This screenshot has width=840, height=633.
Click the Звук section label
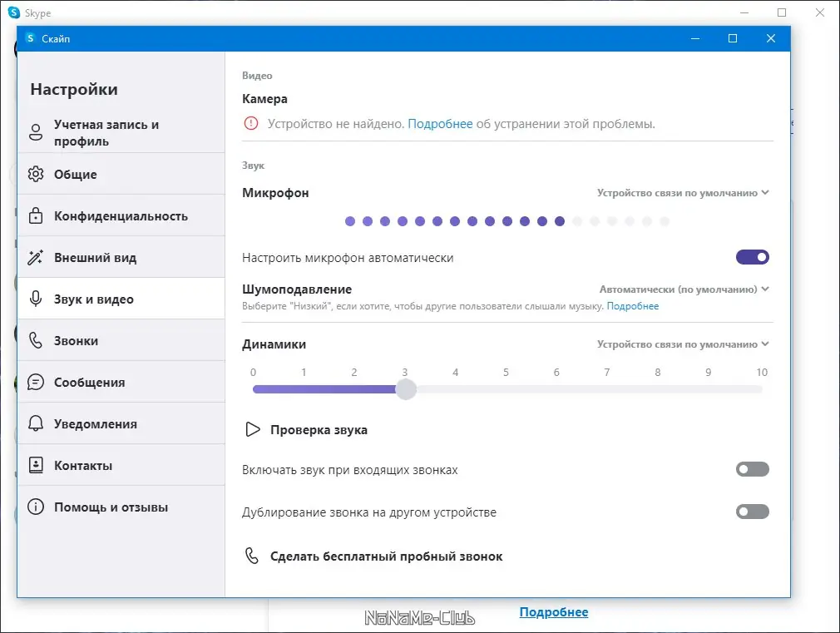coord(253,165)
